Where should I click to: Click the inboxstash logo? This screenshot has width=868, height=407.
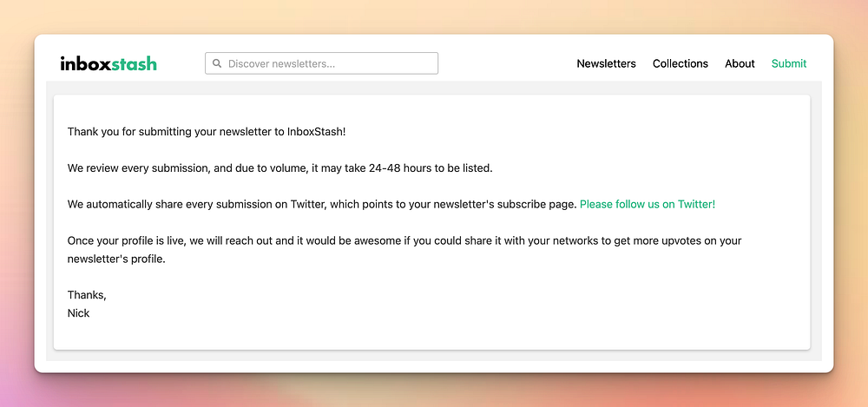pyautogui.click(x=108, y=63)
